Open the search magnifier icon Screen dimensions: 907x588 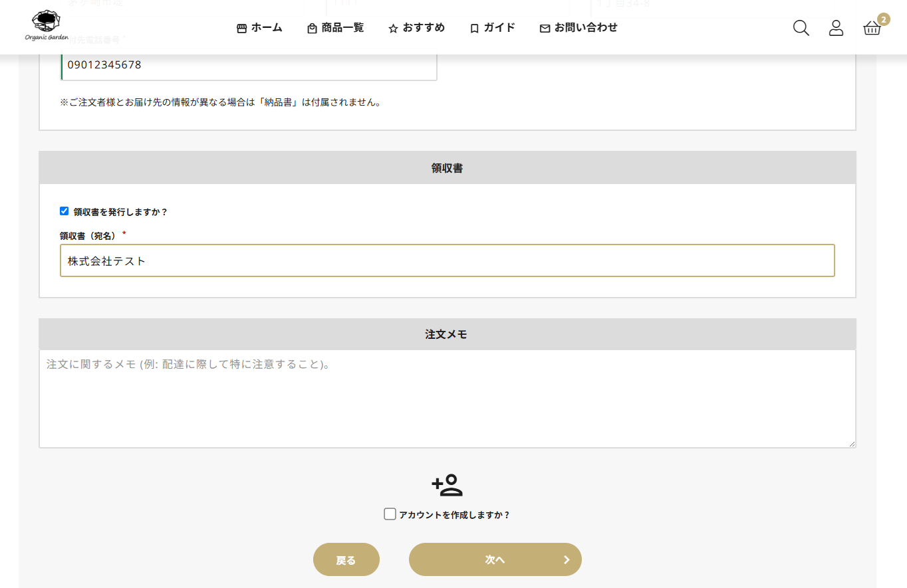[x=801, y=28]
